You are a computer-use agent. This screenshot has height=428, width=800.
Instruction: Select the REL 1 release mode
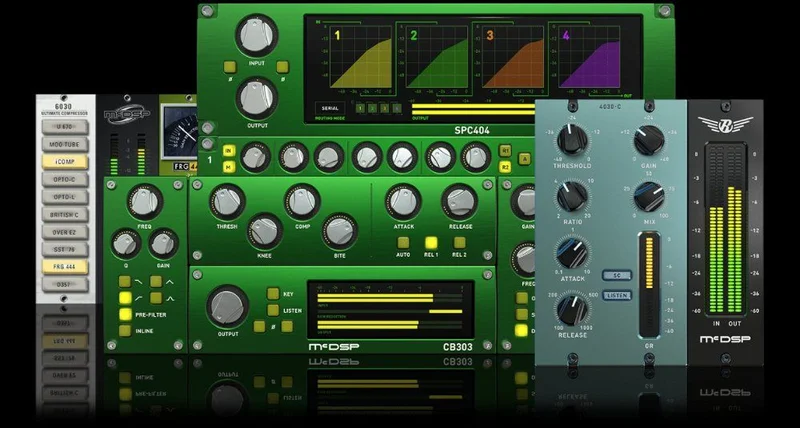tap(431, 242)
